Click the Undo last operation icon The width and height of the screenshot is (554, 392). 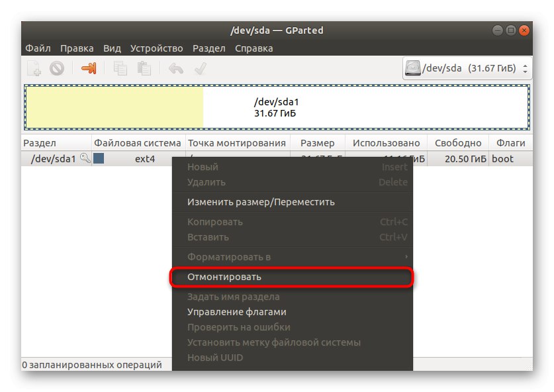coord(175,69)
